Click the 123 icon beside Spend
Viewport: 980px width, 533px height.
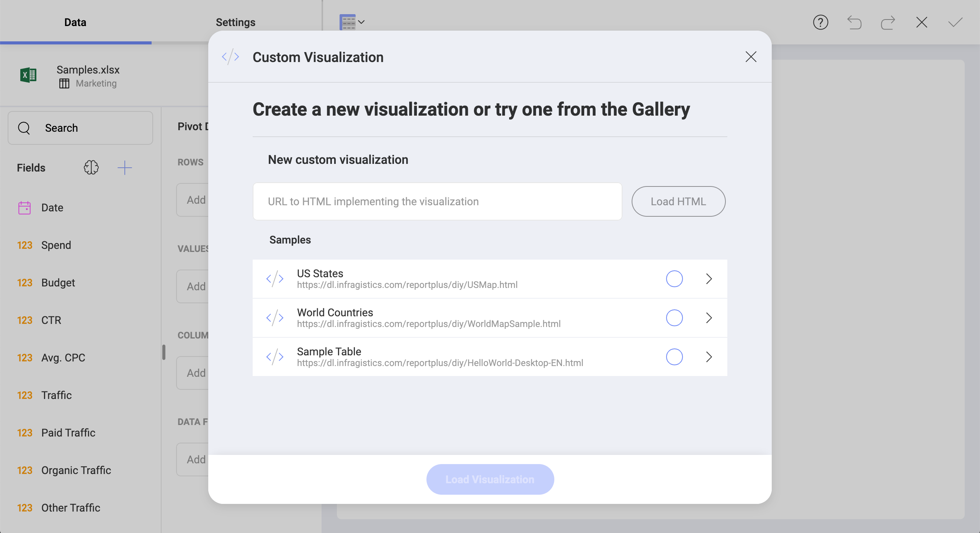(24, 245)
